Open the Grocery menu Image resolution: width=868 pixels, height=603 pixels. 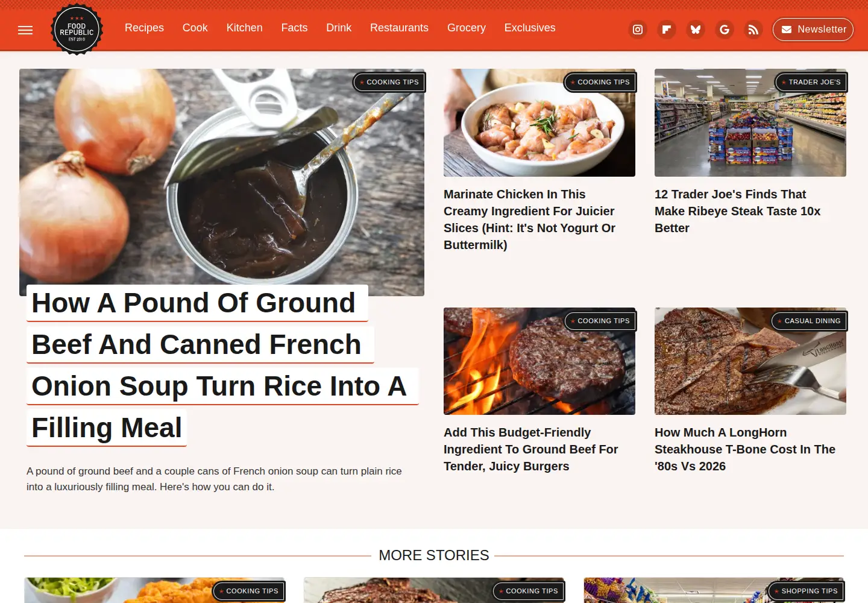(x=467, y=28)
